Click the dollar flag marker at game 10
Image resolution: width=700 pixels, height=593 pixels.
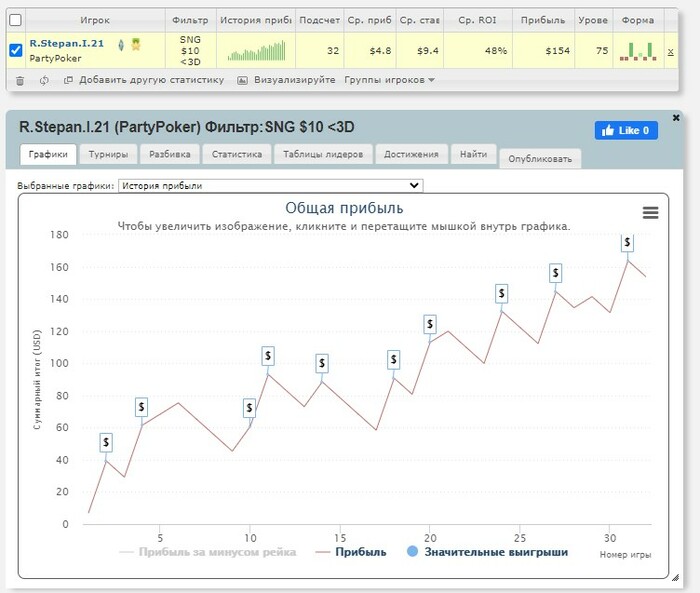pos(249,408)
